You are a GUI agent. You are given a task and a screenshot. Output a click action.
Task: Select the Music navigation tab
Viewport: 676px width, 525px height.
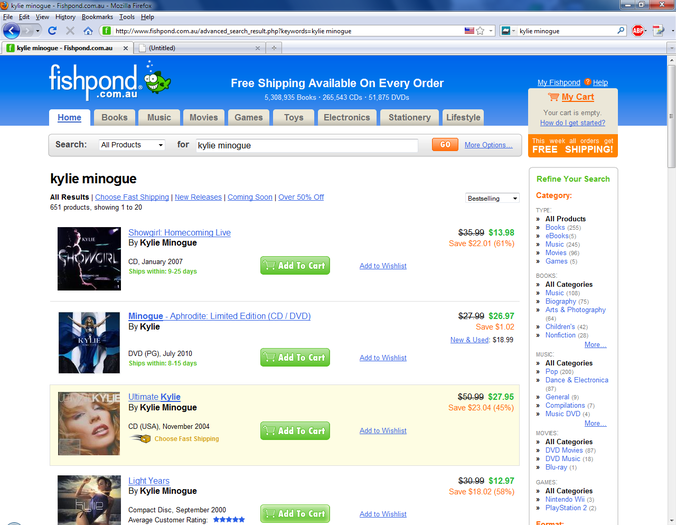tap(159, 117)
